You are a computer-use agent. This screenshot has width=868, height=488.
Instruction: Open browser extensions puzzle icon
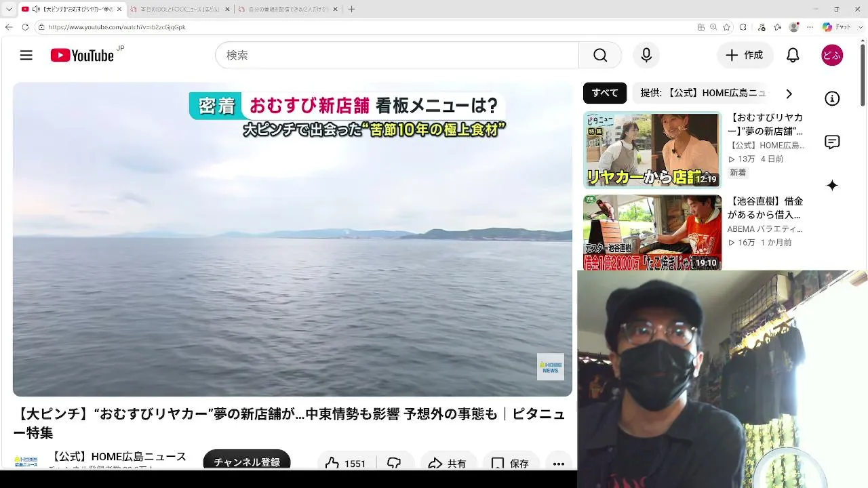[743, 27]
